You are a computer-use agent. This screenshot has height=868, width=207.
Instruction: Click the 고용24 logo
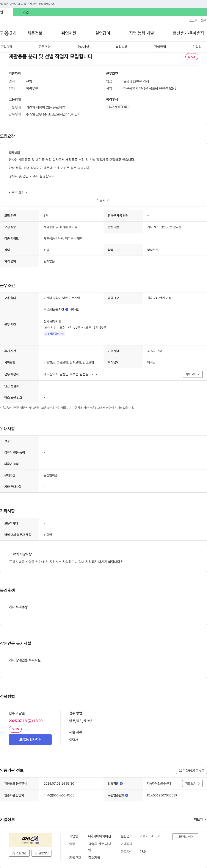(x=8, y=33)
